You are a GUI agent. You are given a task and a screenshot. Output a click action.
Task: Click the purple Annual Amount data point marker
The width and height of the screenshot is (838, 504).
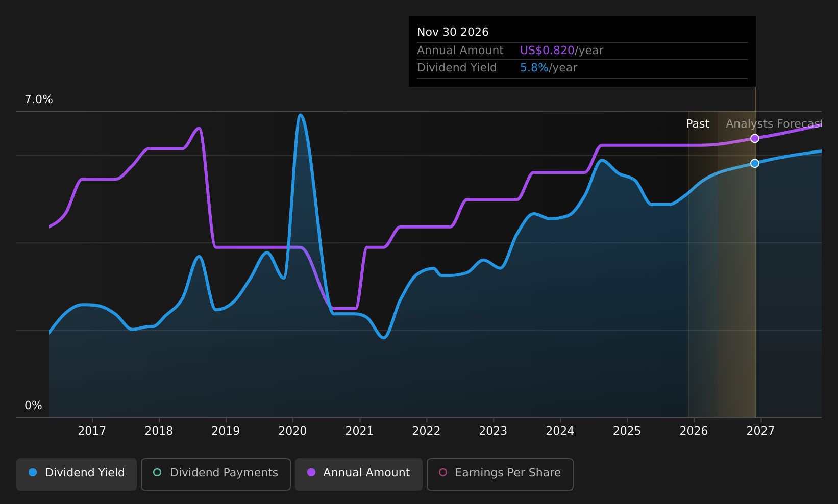[x=755, y=138]
